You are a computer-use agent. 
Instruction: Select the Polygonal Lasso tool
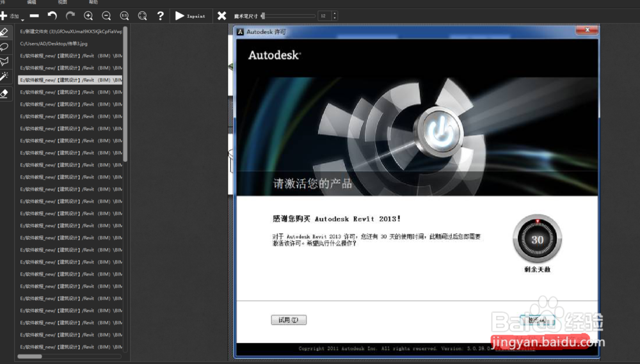pos(4,61)
